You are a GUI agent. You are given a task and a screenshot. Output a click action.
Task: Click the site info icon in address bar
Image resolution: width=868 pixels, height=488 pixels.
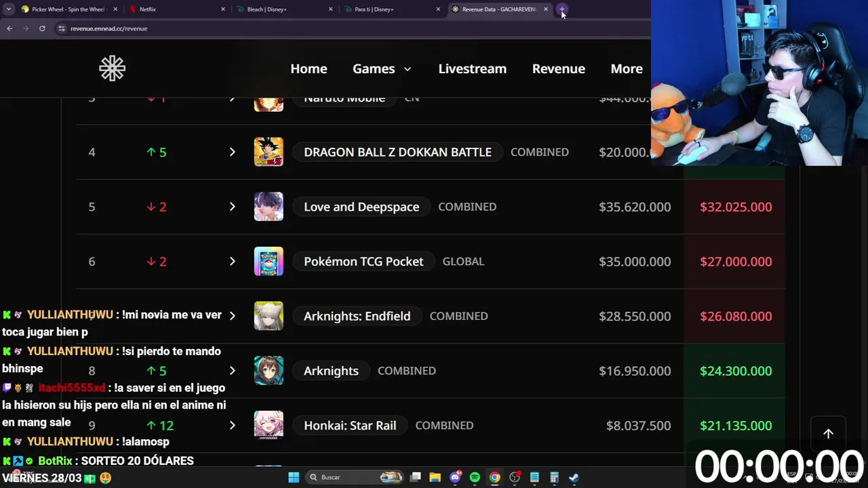click(62, 28)
